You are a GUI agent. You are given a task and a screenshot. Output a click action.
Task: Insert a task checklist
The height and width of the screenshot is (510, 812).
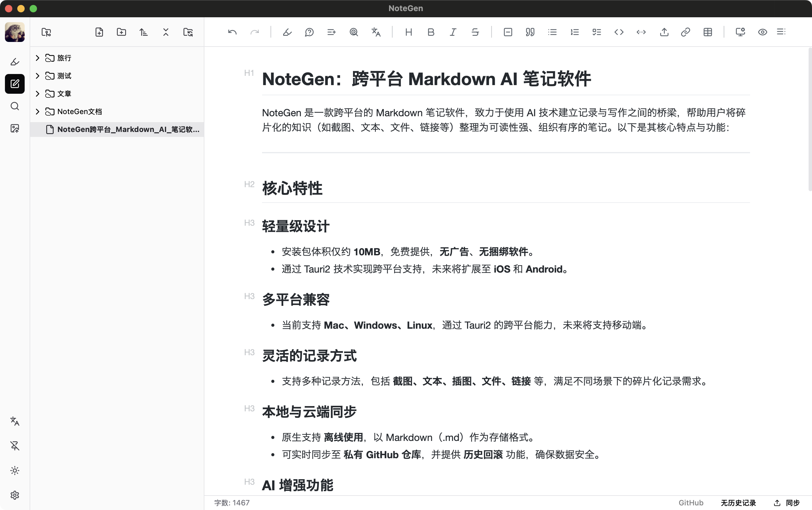point(597,32)
